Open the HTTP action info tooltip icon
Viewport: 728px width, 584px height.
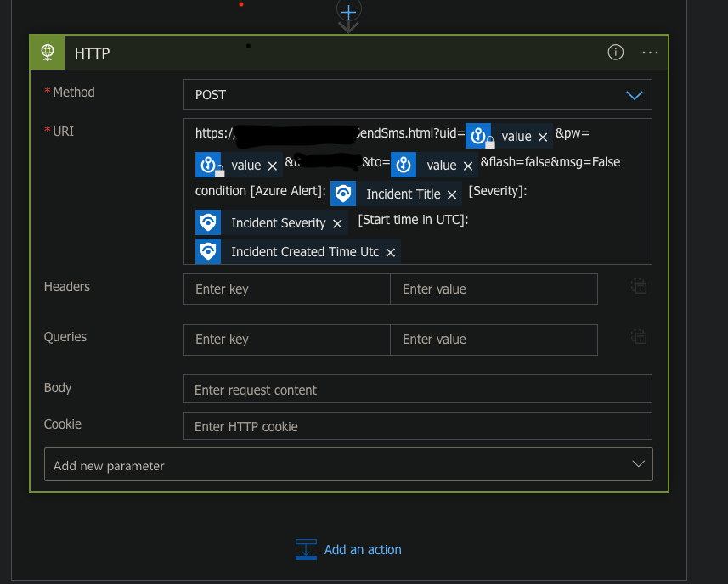[615, 52]
